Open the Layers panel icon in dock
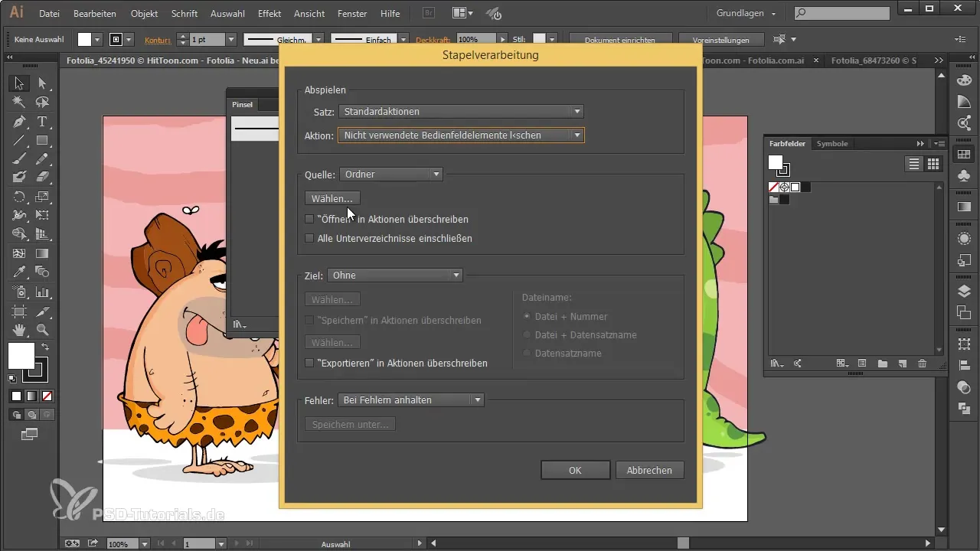Image resolution: width=980 pixels, height=551 pixels. pos(964,290)
